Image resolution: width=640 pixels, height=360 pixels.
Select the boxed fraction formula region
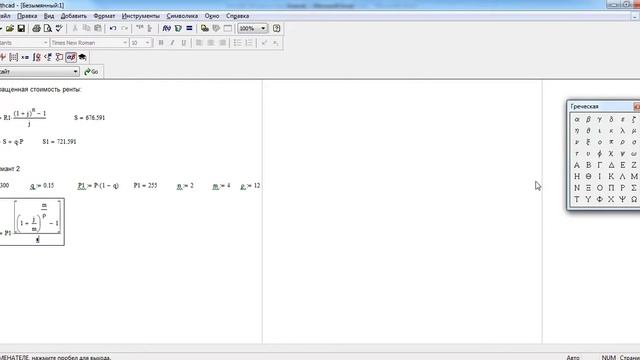tap(32, 222)
